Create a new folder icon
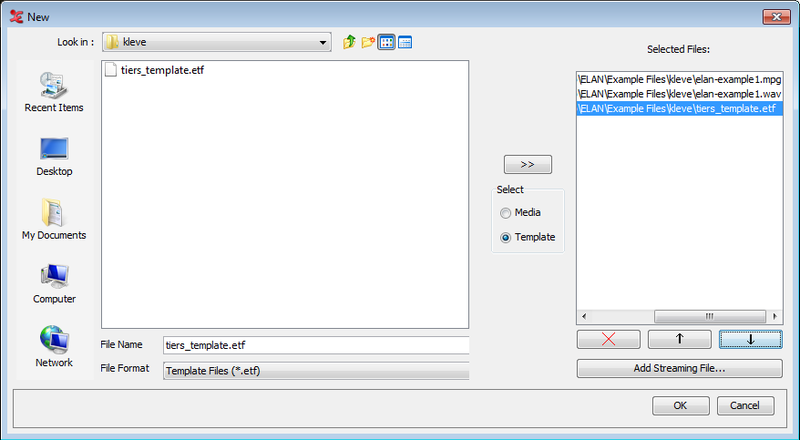The image size is (800, 440). (368, 42)
